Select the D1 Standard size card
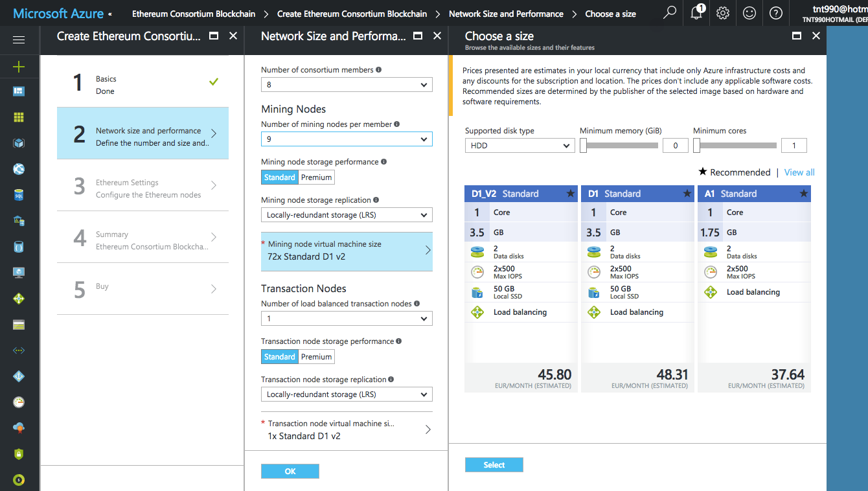 coord(637,289)
